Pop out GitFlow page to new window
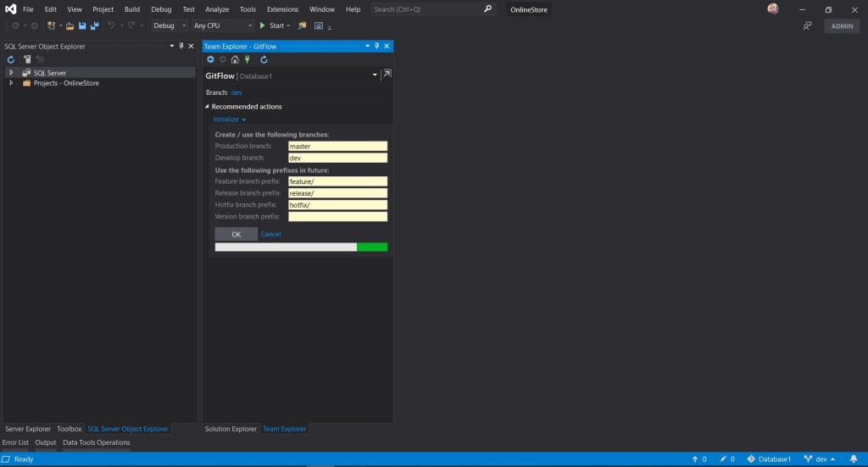 coord(387,75)
